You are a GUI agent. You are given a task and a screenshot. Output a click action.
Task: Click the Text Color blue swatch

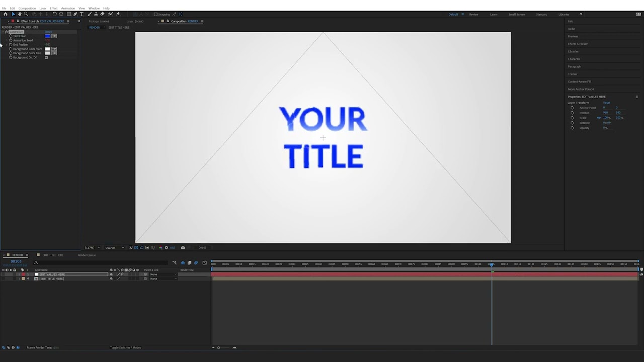47,36
